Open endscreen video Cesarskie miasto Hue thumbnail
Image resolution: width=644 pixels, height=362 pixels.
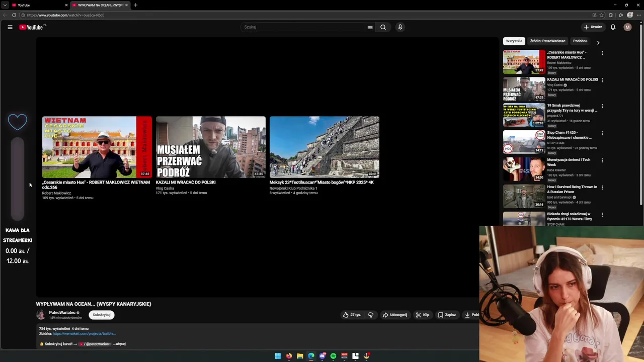tap(97, 147)
